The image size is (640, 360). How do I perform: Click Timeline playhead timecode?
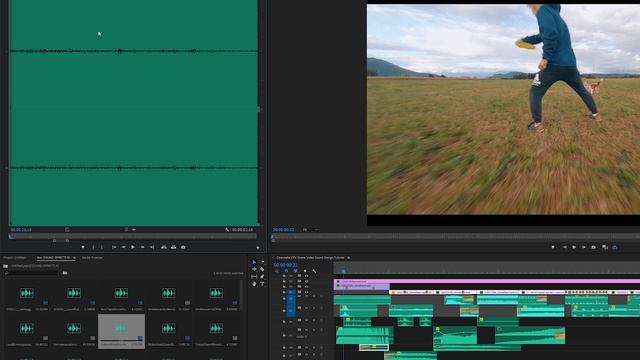pos(286,265)
